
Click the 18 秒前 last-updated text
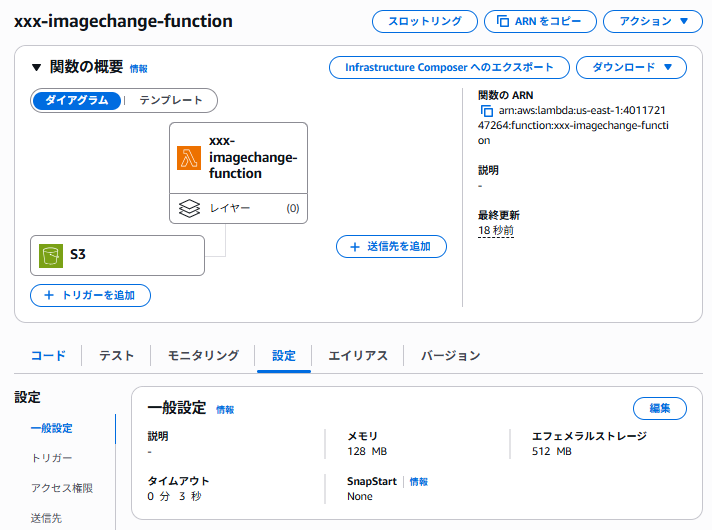click(x=496, y=231)
